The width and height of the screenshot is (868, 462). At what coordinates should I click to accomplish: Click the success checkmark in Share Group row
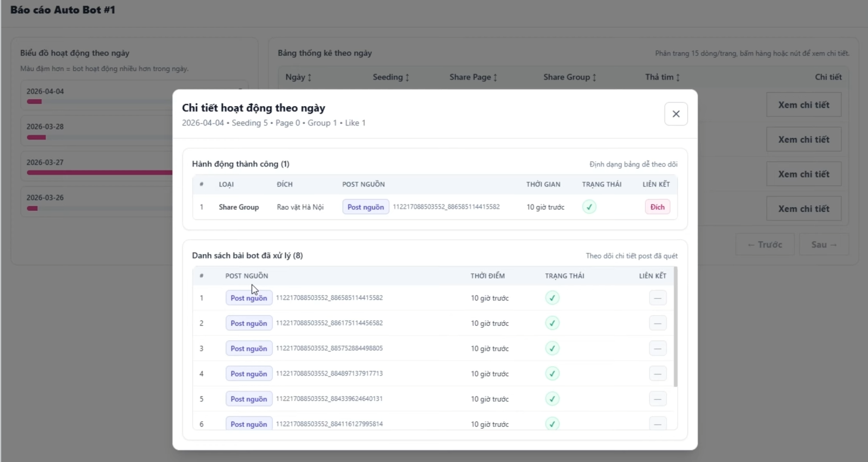(x=589, y=207)
